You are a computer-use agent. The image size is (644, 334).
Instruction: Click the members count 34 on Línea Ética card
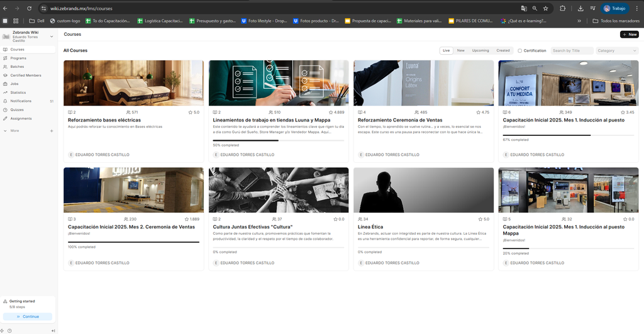coord(363,219)
